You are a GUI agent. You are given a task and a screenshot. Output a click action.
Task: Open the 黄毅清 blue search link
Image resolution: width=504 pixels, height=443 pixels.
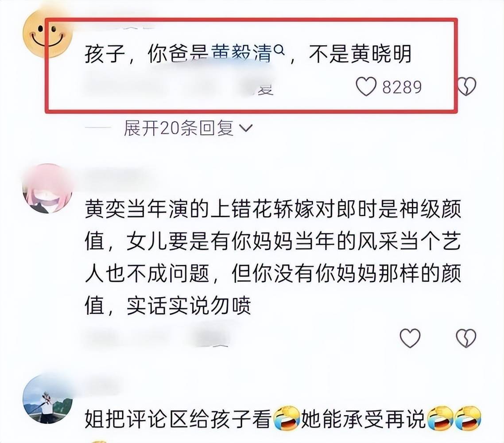241,53
